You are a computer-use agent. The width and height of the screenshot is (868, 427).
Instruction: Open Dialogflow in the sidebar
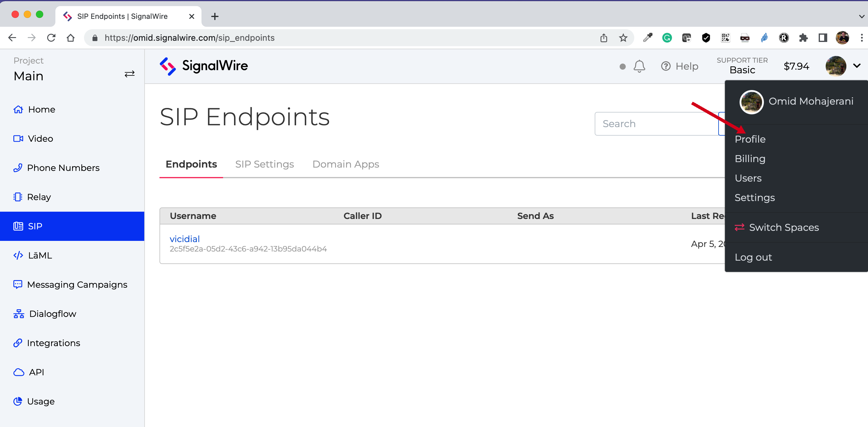tap(53, 314)
